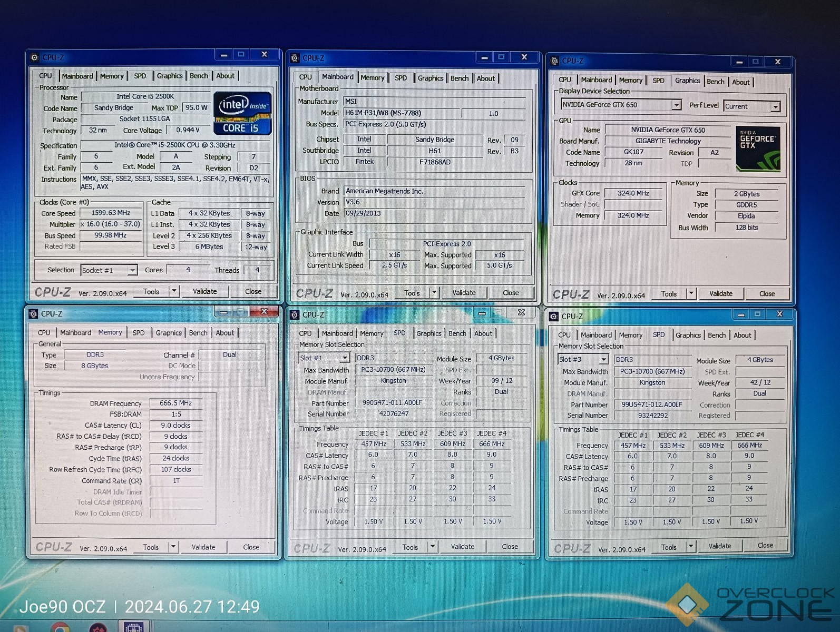Select the Memory tab in the Graphics window
Image resolution: width=840 pixels, height=632 pixels.
pos(631,81)
